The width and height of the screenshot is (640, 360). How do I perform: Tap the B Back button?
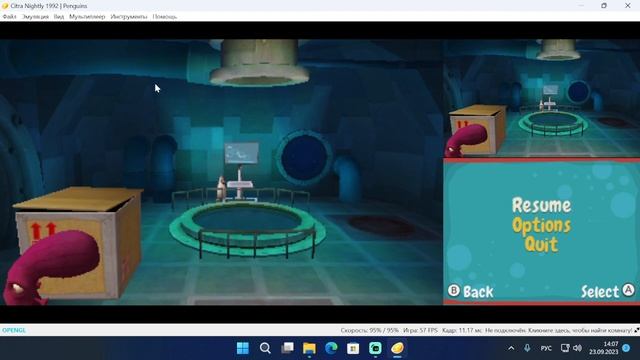point(471,291)
